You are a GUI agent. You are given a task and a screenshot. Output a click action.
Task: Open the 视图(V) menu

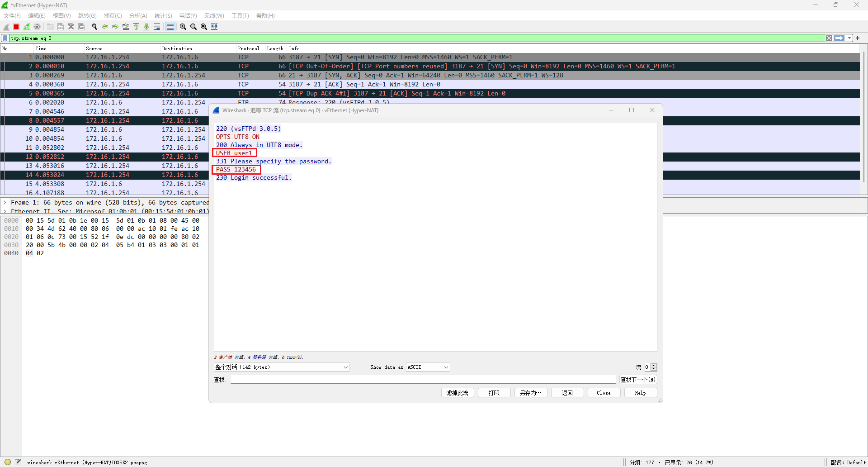(x=62, y=15)
